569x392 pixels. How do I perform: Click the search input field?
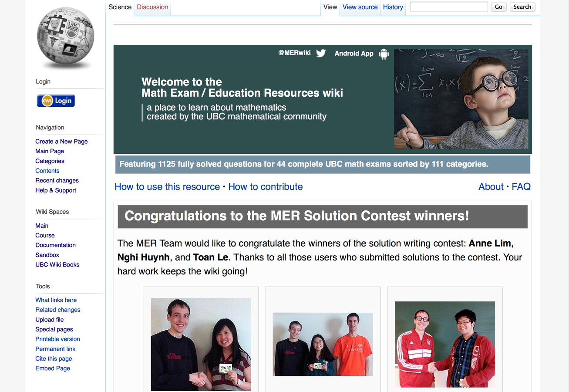(x=449, y=7)
